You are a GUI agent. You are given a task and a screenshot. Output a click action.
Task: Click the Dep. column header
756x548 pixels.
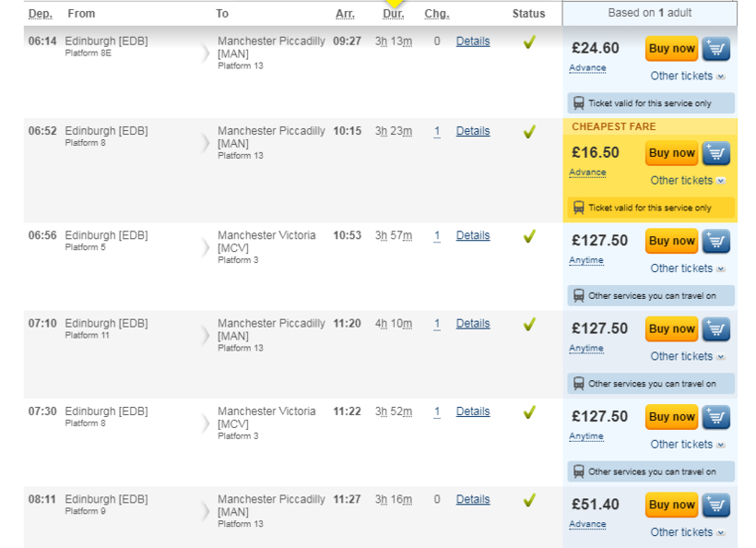point(40,14)
